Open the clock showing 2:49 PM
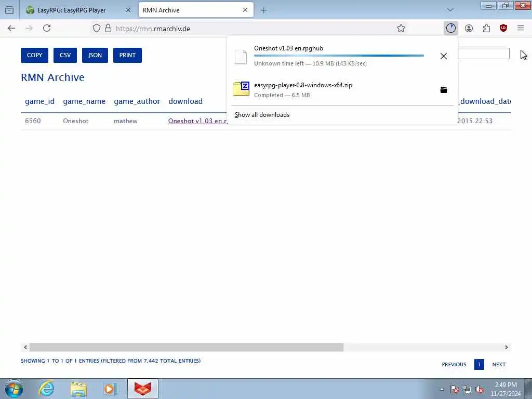 (506, 389)
